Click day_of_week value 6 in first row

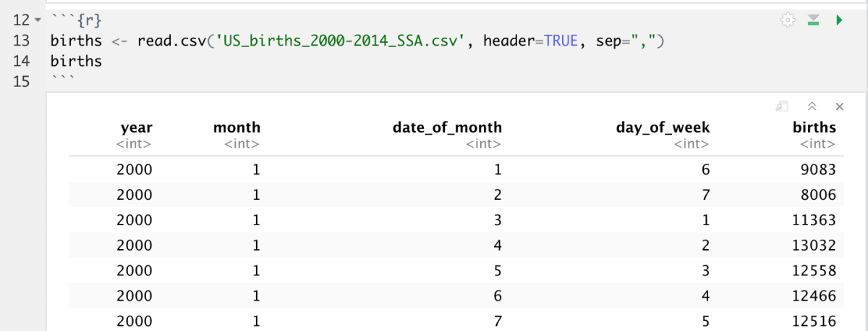[706, 170]
